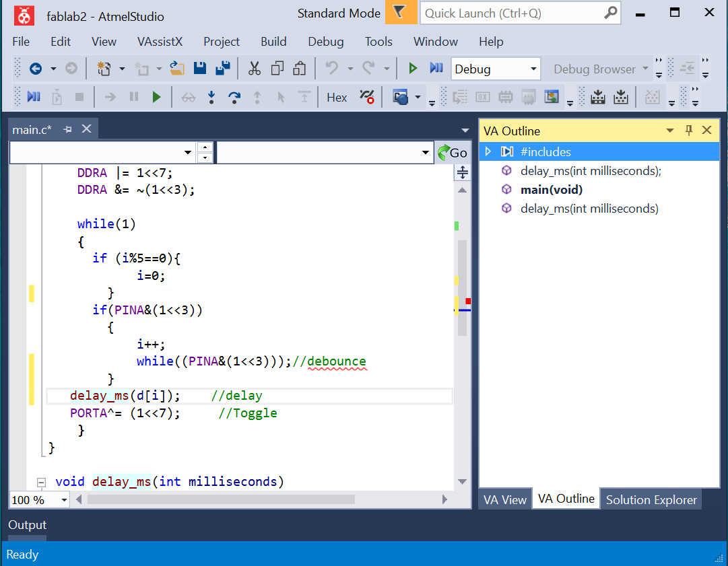Click the New Project icon
728x566 pixels.
point(104,69)
